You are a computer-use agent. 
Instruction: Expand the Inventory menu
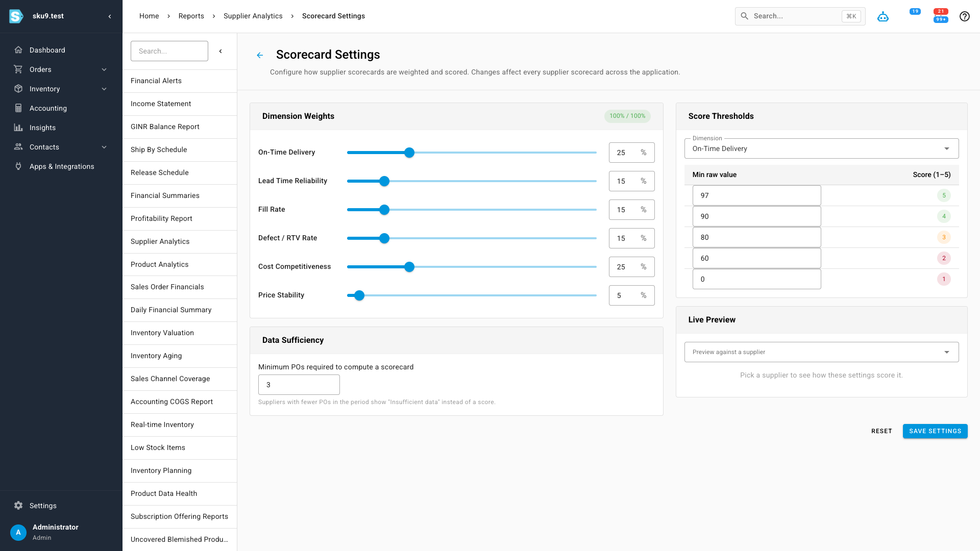tap(104, 89)
